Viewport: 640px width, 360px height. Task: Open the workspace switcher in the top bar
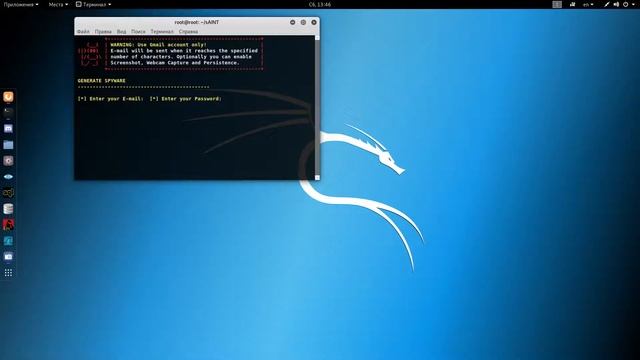pos(557,4)
